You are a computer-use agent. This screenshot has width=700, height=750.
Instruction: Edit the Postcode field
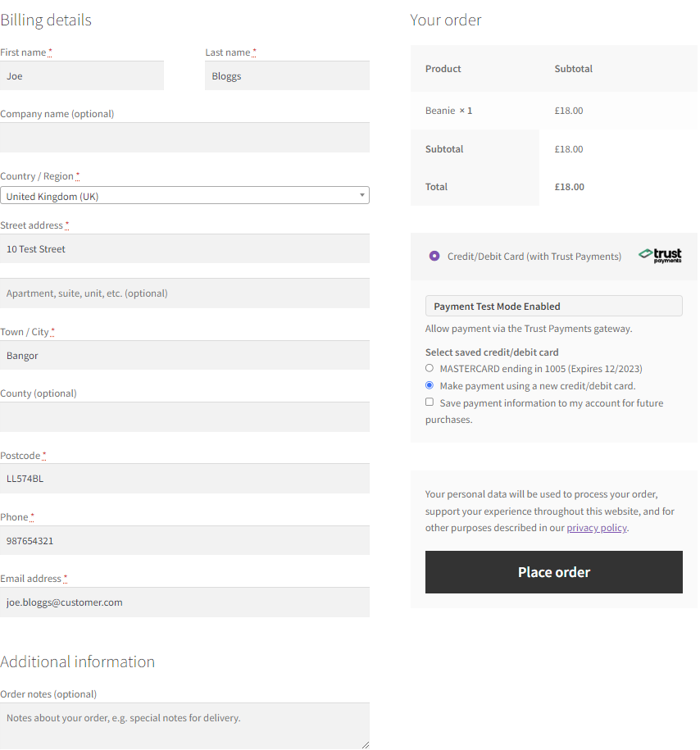(x=184, y=479)
